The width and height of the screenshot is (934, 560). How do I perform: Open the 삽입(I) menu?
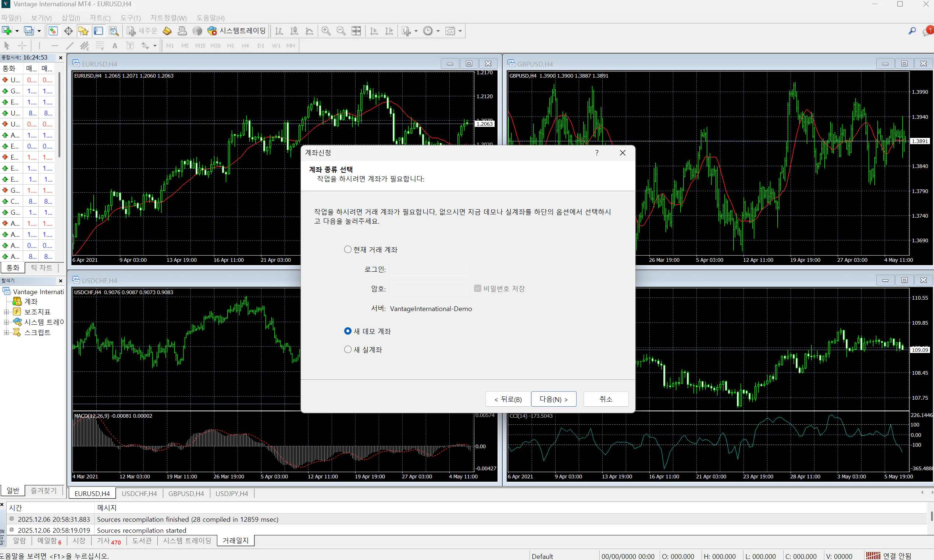tap(71, 18)
